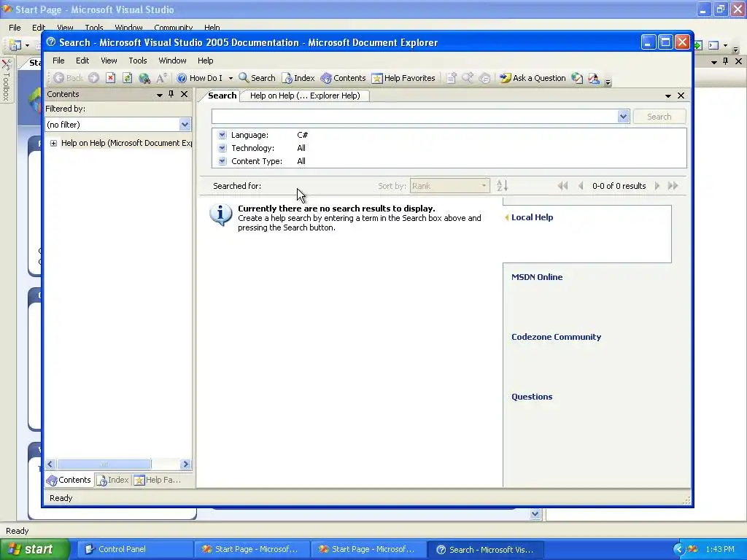Screen dimensions: 747x560
Task: Open the Sort by Rank dropdown
Action: 449,186
